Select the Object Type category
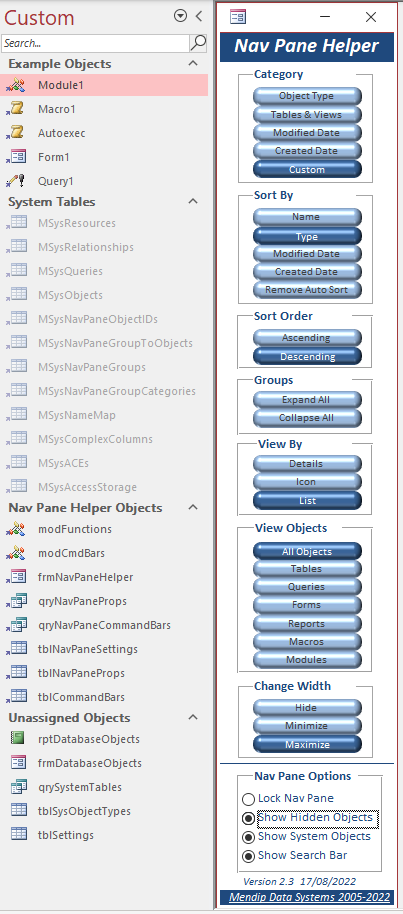 click(x=307, y=96)
